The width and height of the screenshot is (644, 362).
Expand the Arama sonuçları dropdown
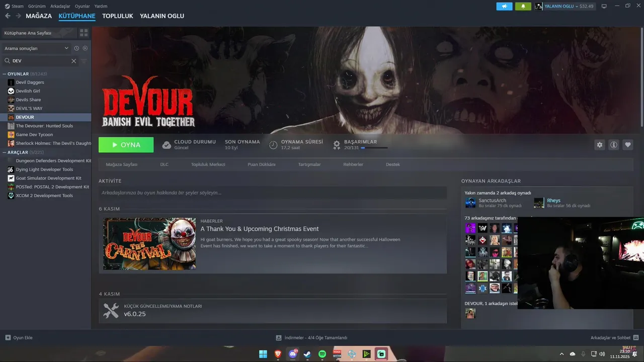37,48
